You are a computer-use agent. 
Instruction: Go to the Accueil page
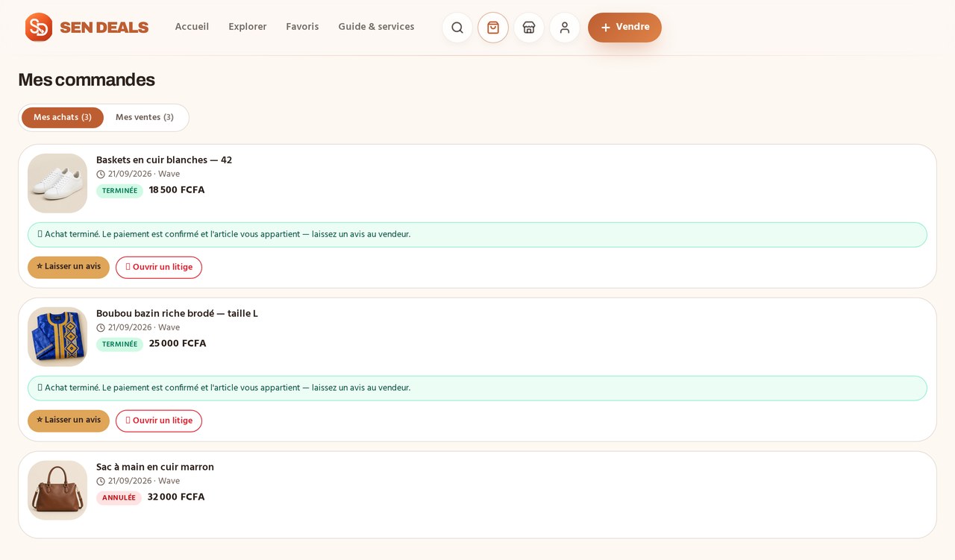pos(192,27)
